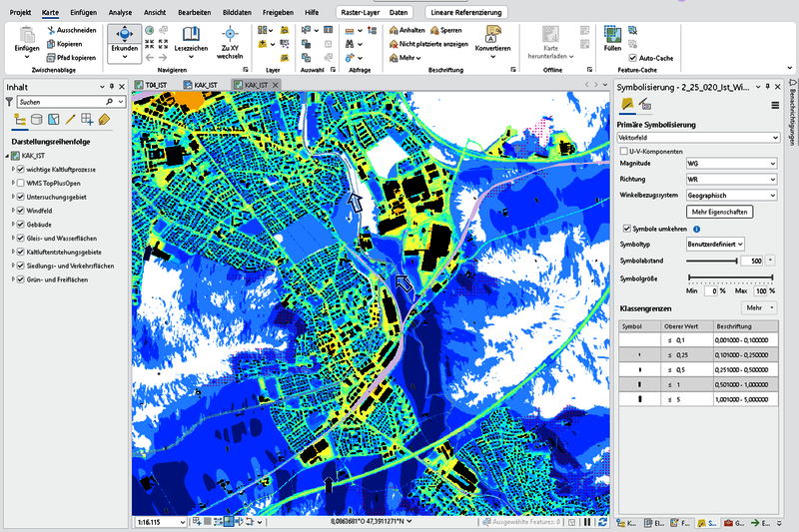
Task: Click the Konvertieren labeling icon
Action: point(492,34)
